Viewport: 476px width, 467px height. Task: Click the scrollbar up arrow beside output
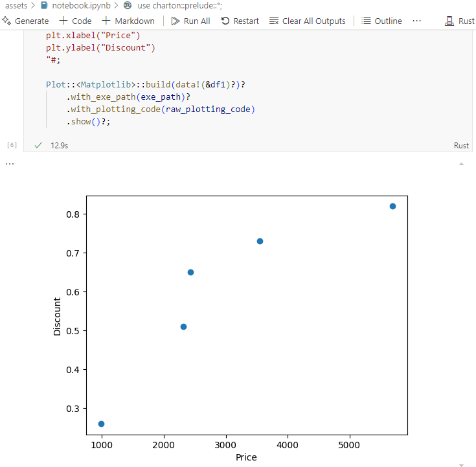pos(461,164)
